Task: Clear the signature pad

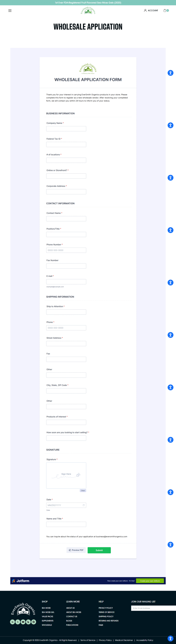Action: point(83,490)
